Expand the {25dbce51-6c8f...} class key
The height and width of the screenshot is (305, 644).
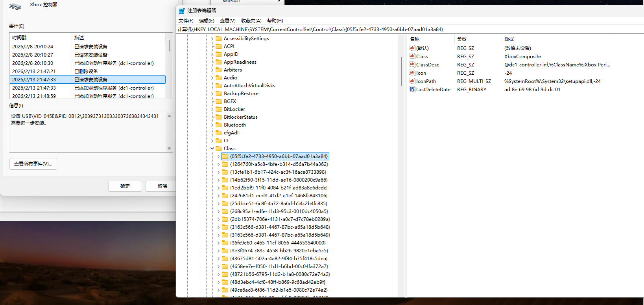point(219,204)
